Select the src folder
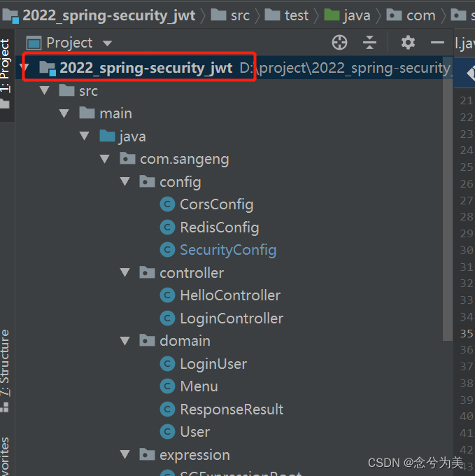Screen dimensions: 475x476 coord(88,91)
